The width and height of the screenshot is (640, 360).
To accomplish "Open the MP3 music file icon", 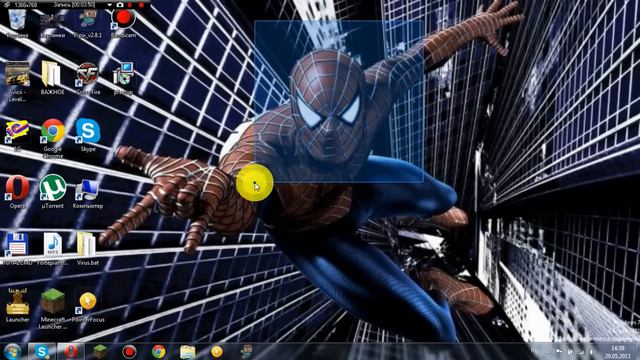I will [53, 249].
